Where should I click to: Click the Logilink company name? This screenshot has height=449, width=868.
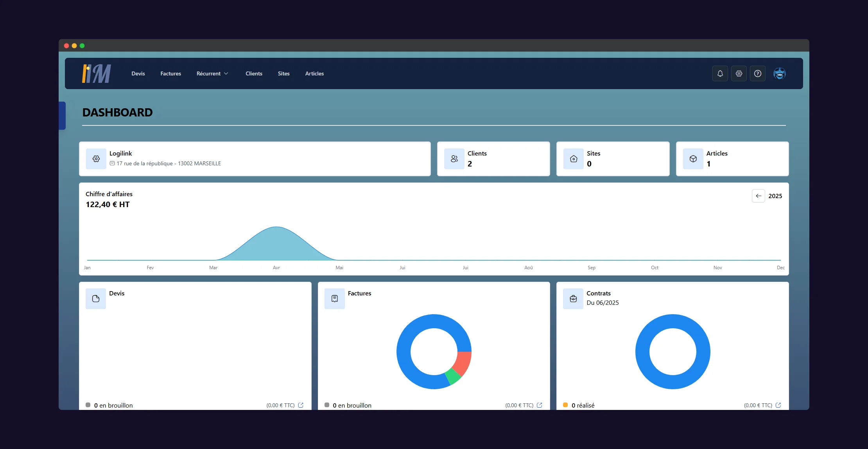point(120,153)
